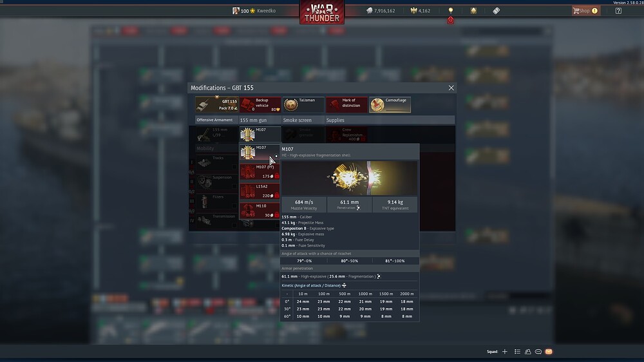Click the icon after Fragmentation value

click(x=379, y=276)
